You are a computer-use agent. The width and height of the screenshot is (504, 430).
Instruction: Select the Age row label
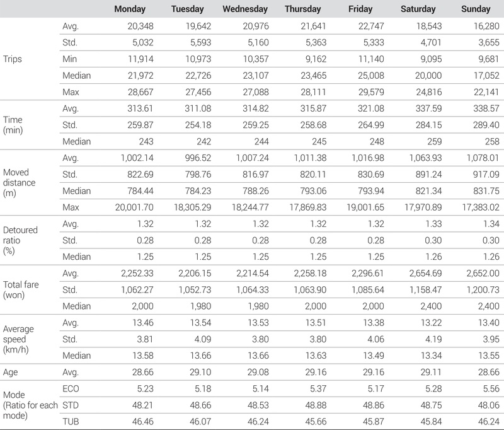tap(11, 373)
